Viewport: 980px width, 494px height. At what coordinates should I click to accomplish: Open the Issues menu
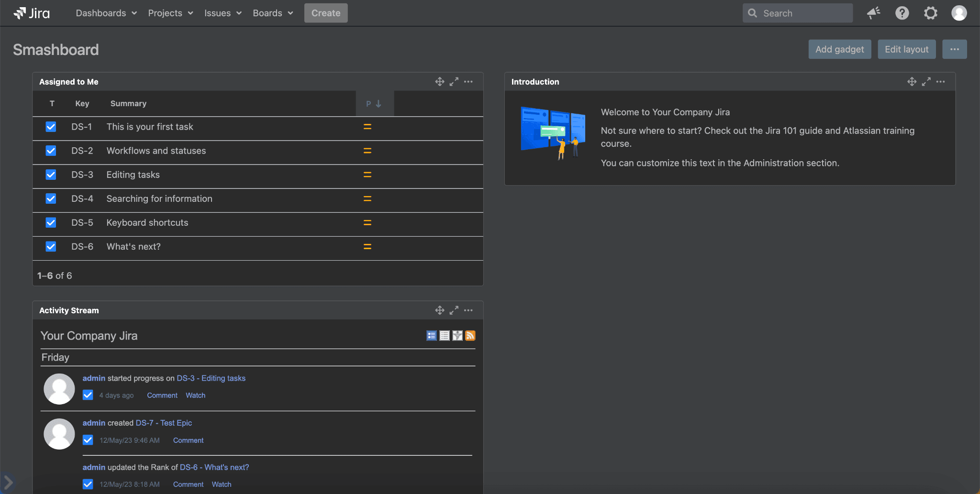(x=223, y=13)
